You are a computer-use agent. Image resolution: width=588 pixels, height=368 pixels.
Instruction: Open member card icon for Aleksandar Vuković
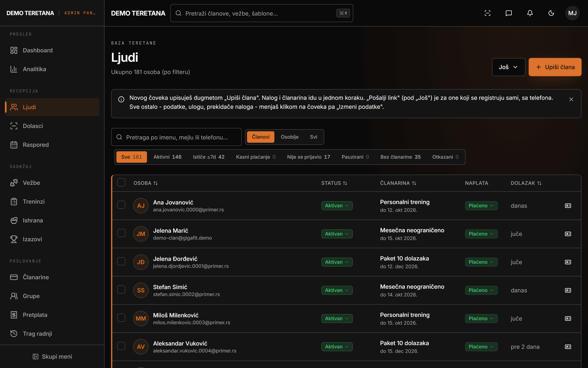pos(568,347)
